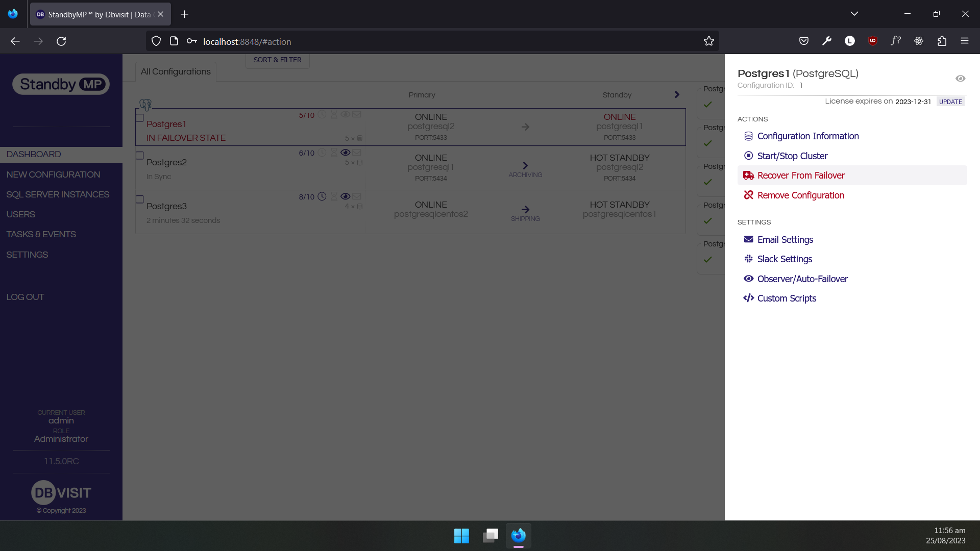
Task: Open the tab list dropdown in Firefox
Action: click(x=854, y=14)
